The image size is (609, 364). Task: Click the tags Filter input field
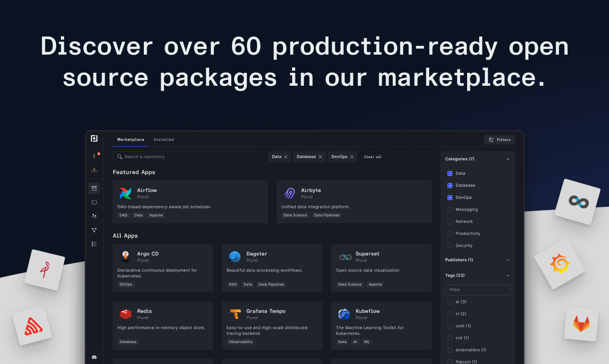tap(478, 290)
